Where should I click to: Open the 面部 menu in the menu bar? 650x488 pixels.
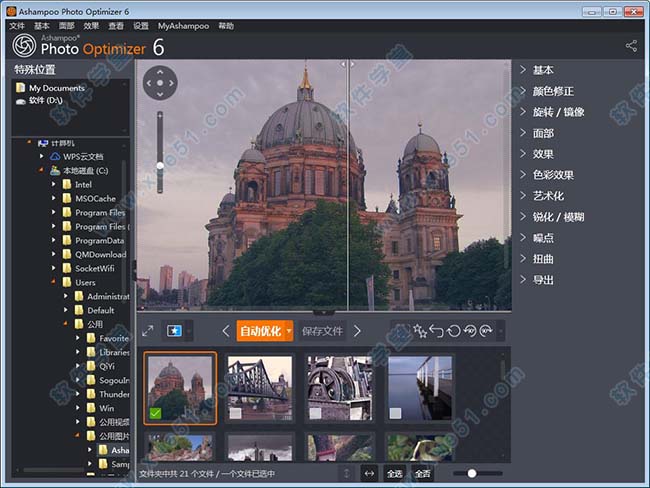(66, 26)
